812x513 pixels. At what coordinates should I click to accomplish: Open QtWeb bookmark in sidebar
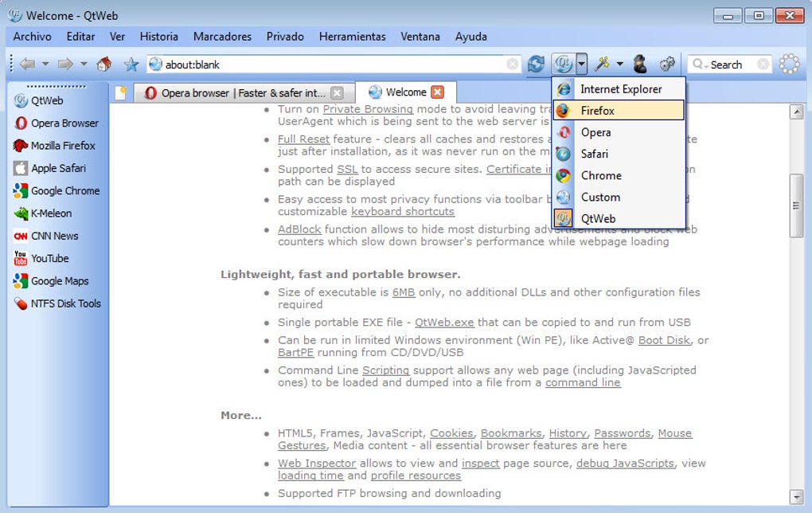pos(38,100)
